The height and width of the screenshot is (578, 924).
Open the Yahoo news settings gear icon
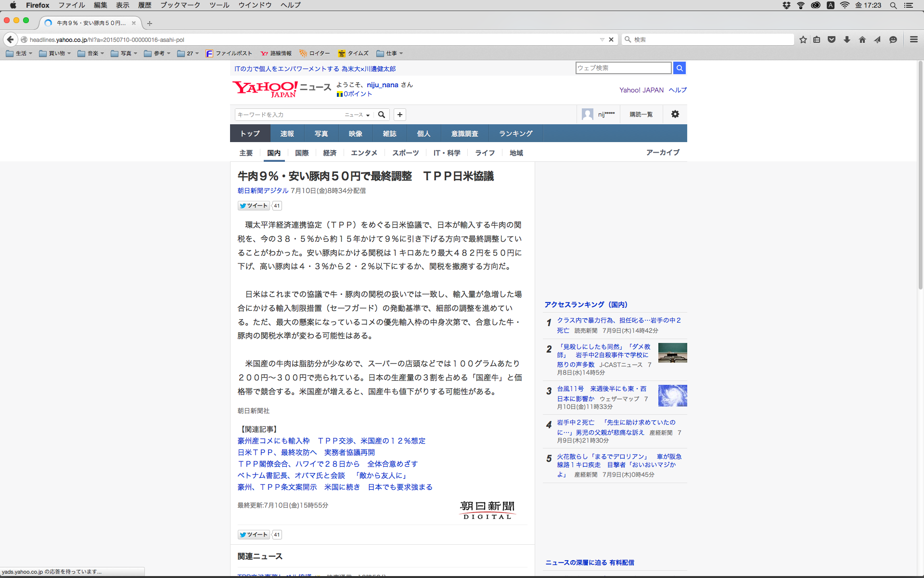675,114
